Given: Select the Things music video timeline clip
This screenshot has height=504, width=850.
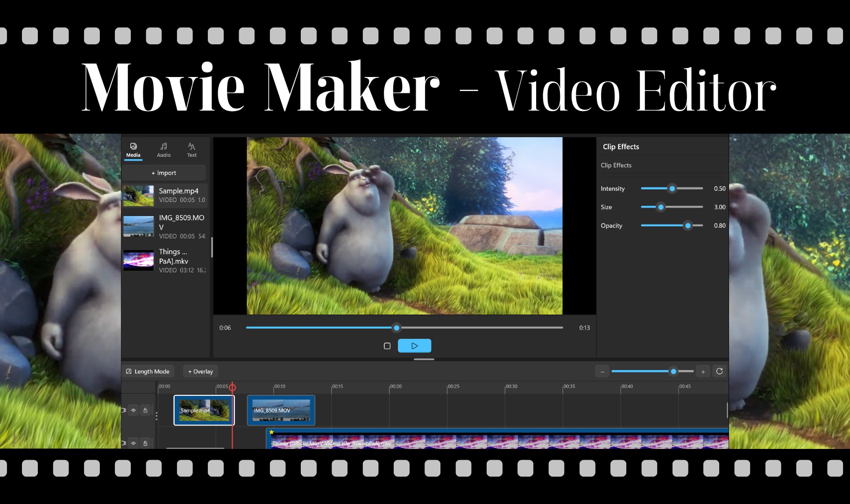Looking at the screenshot, I should [497, 439].
